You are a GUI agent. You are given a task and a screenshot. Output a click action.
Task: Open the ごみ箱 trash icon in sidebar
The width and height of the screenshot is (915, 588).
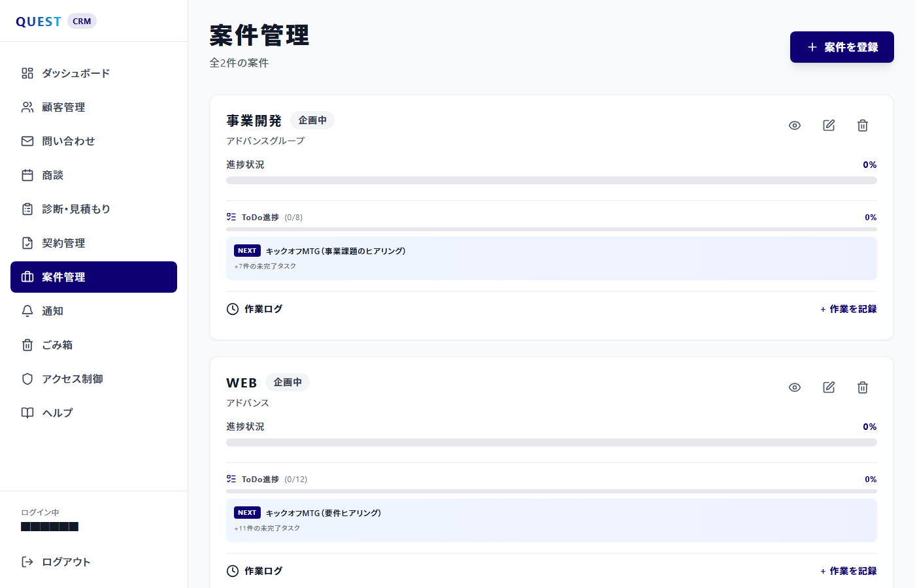click(27, 345)
